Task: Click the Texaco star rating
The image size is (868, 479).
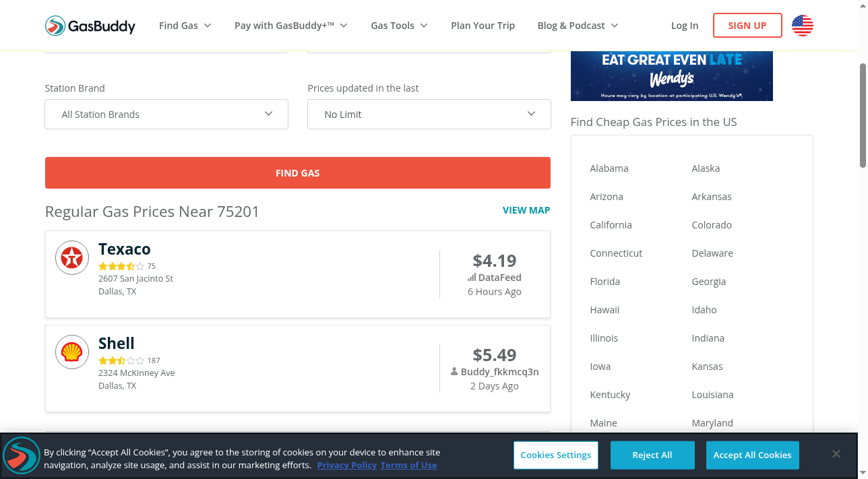Action: (121, 266)
